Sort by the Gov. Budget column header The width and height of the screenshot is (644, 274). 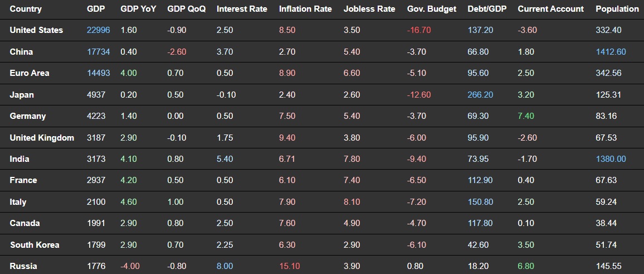coord(432,8)
